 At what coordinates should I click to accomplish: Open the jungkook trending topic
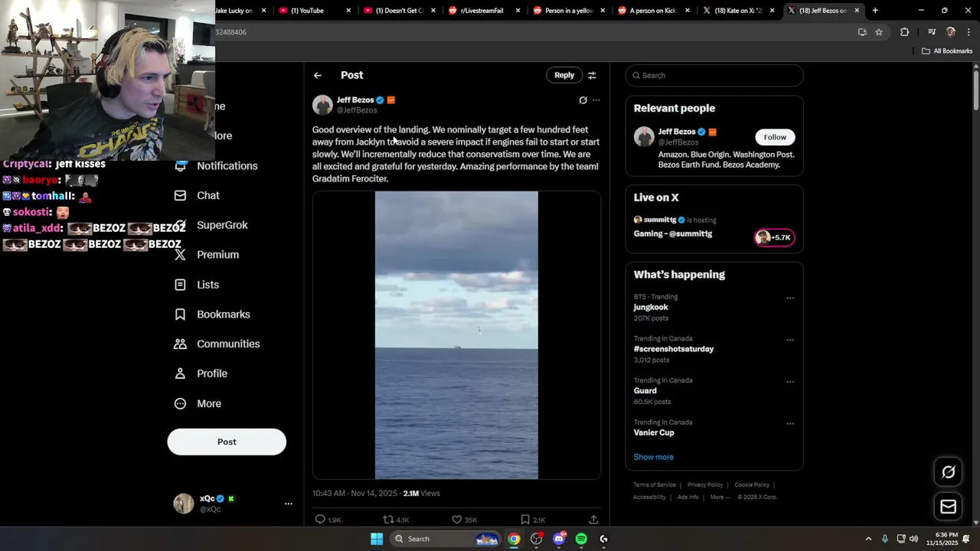651,307
